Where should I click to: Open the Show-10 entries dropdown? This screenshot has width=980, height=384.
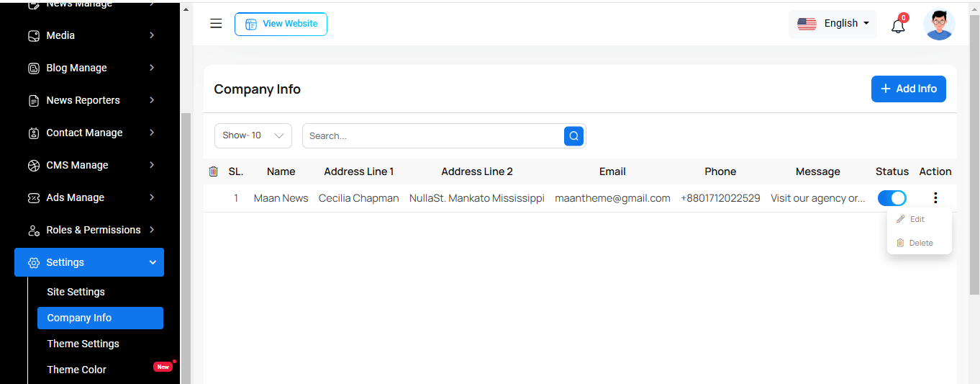(x=253, y=135)
